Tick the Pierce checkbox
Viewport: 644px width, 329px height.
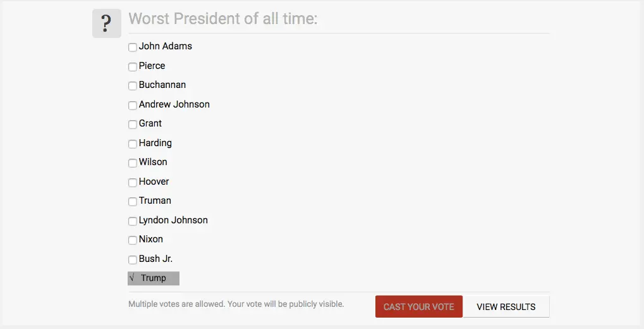pyautogui.click(x=133, y=66)
